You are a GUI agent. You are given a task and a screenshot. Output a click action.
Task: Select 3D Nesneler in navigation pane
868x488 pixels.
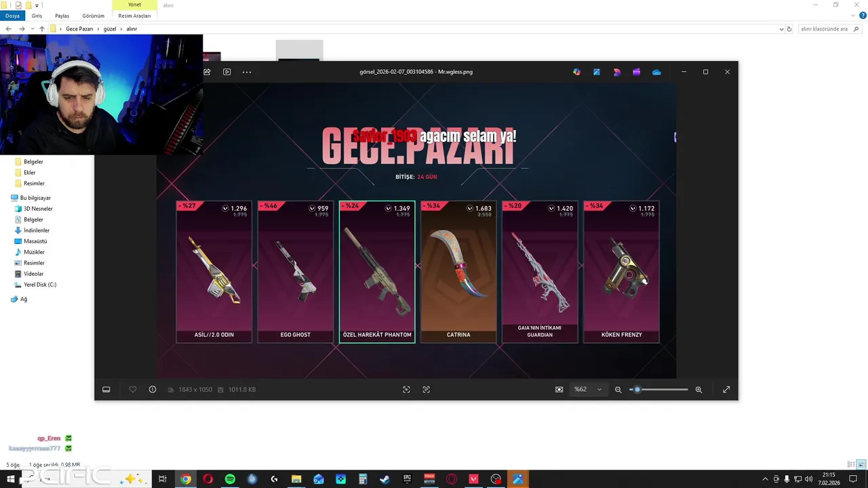pyautogui.click(x=38, y=209)
